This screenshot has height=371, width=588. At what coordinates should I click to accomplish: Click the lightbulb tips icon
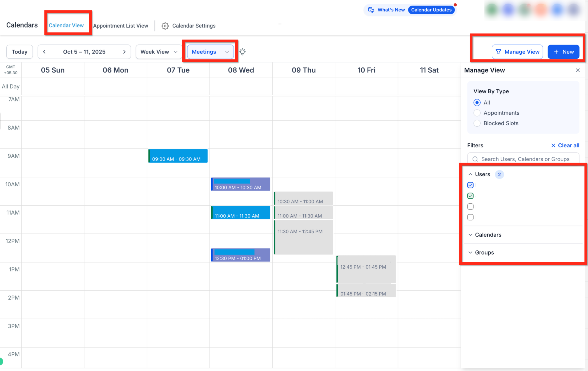(242, 52)
